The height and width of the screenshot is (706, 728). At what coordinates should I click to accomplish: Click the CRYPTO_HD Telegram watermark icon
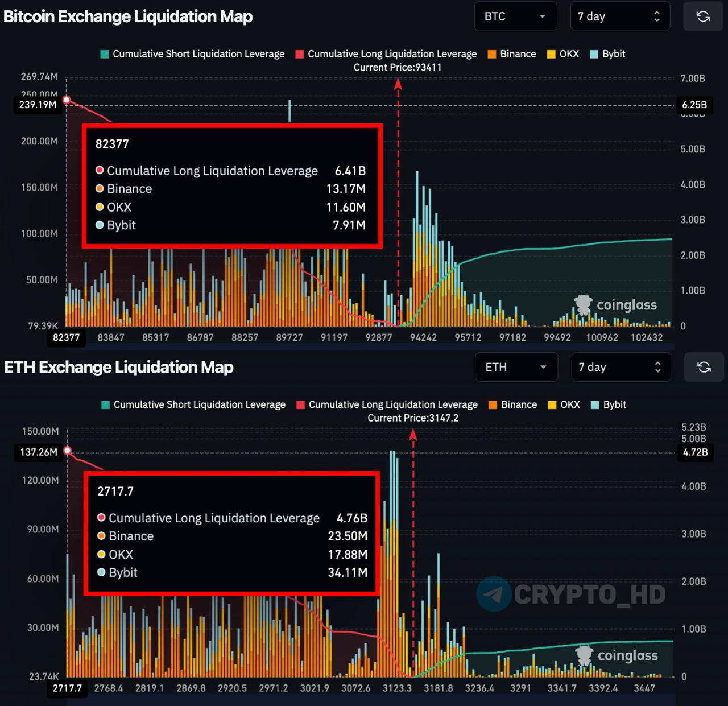[x=493, y=594]
